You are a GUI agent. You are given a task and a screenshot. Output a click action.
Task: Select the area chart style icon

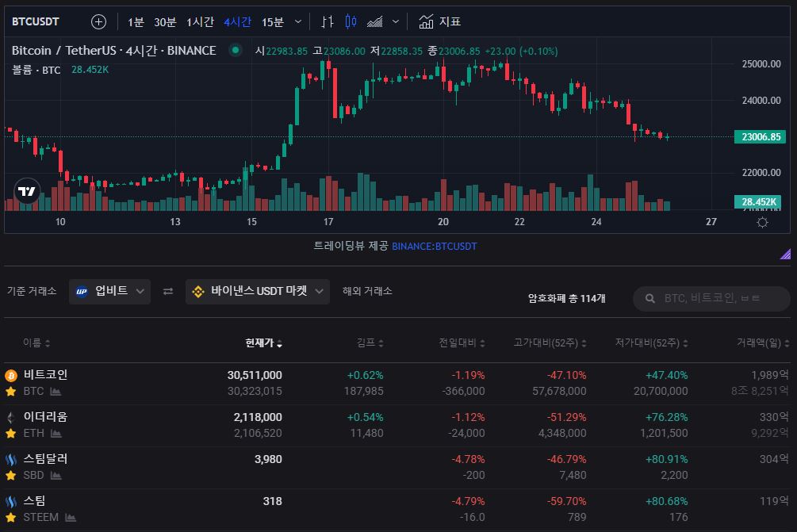click(375, 22)
